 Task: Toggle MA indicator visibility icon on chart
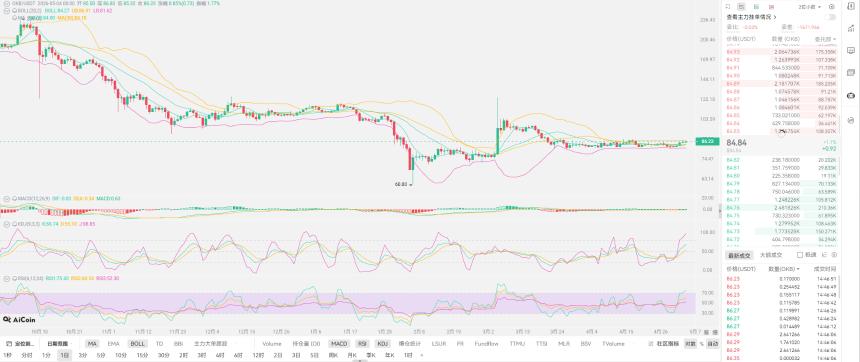pyautogui.click(x=14, y=18)
